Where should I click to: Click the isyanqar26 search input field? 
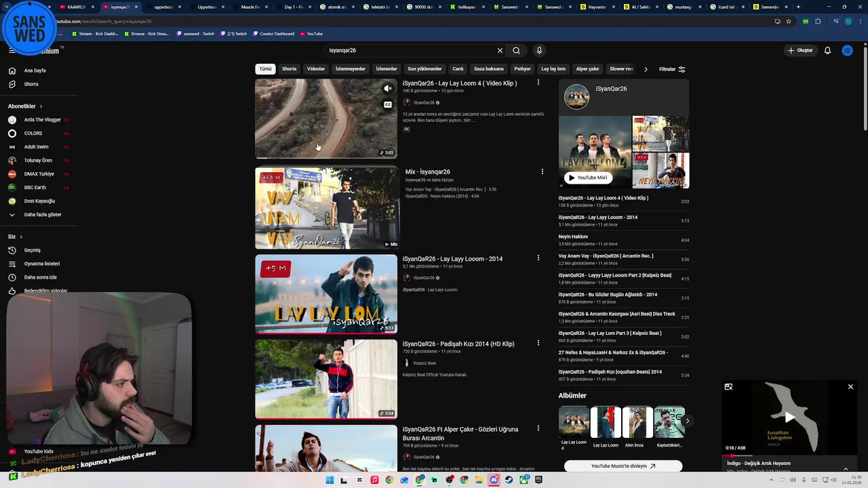pyautogui.click(x=410, y=50)
